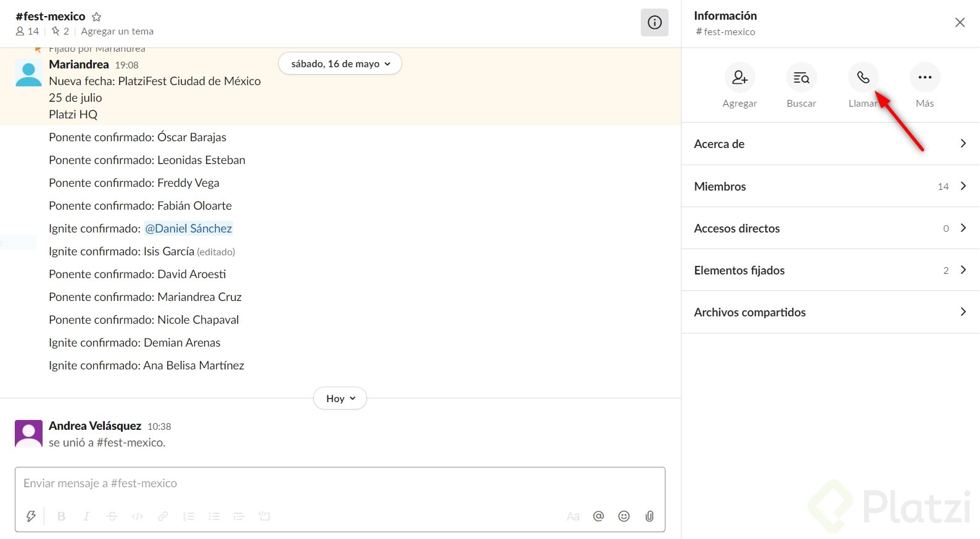The height and width of the screenshot is (539, 980).
Task: Expand the Acerca de section
Action: coord(830,144)
